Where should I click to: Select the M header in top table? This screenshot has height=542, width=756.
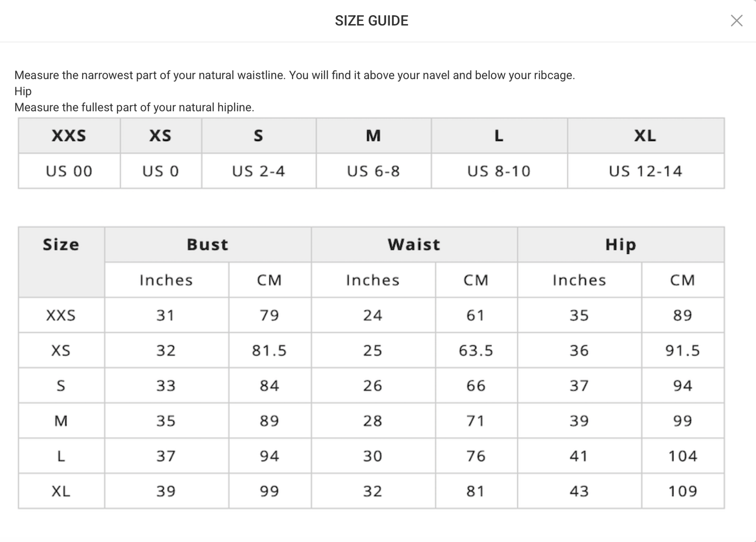click(x=374, y=136)
